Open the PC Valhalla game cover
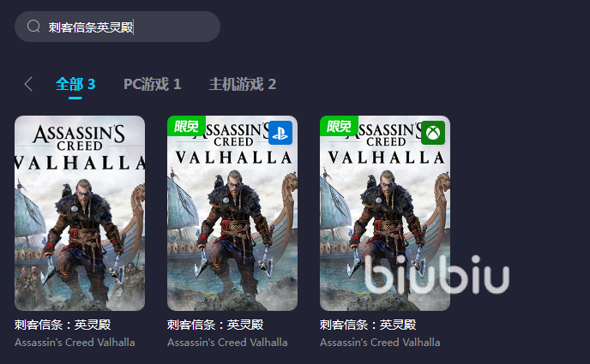Image resolution: width=590 pixels, height=364 pixels. point(80,213)
